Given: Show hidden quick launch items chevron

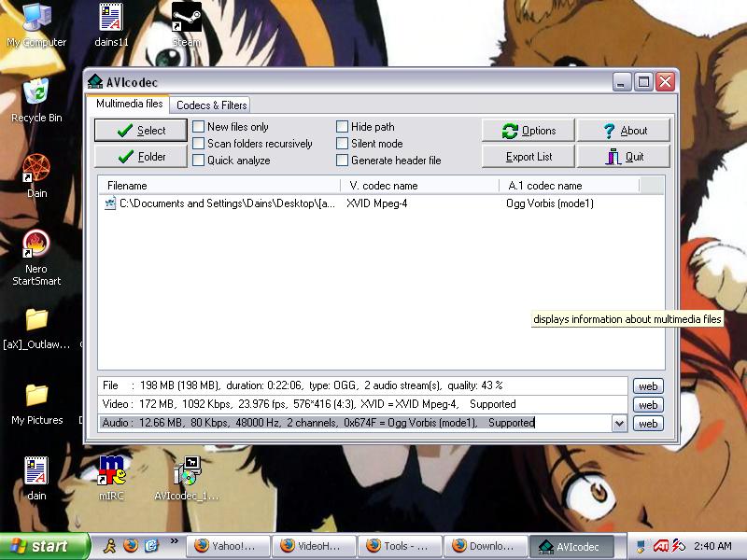Looking at the screenshot, I should tap(175, 541).
